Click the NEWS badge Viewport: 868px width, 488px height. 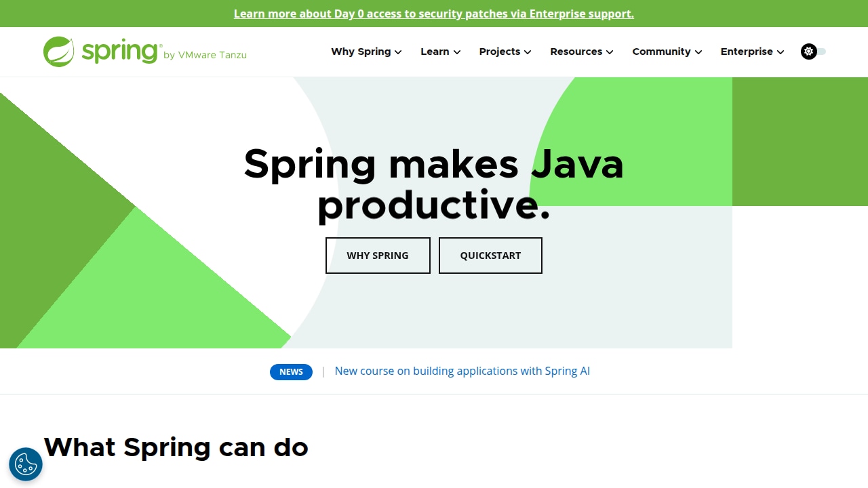coord(291,371)
